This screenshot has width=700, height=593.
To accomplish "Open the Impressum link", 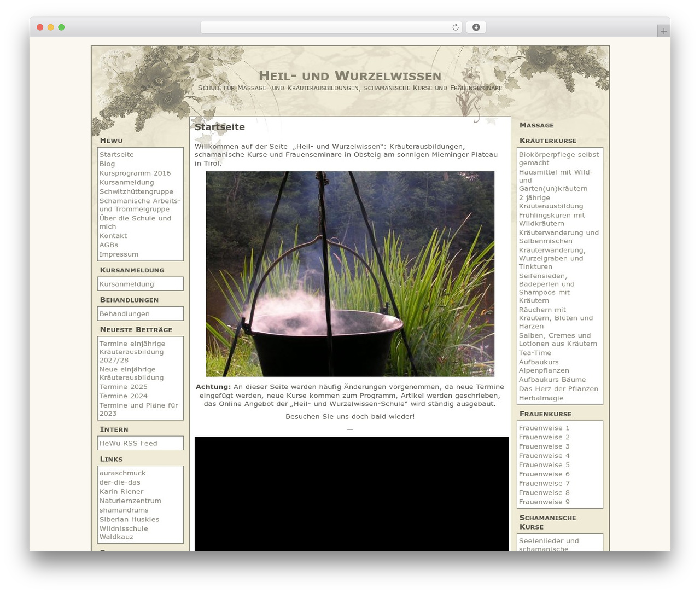I will pyautogui.click(x=119, y=254).
